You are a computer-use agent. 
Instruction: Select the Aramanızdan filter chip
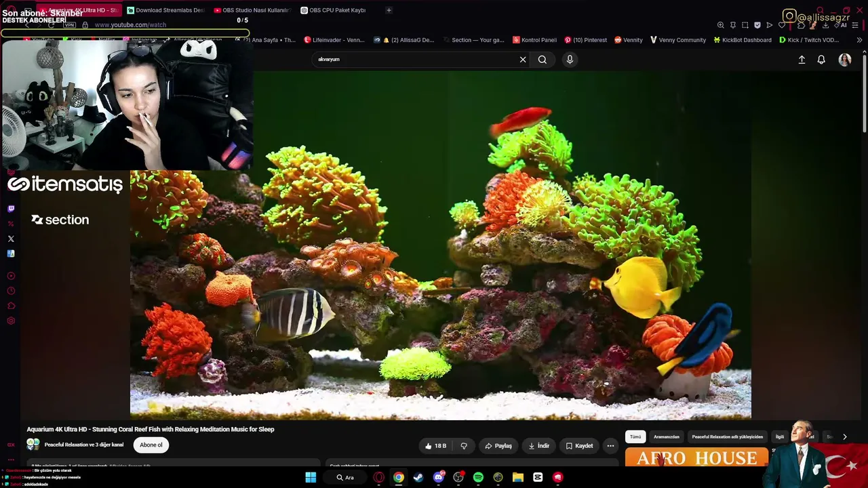point(667,437)
